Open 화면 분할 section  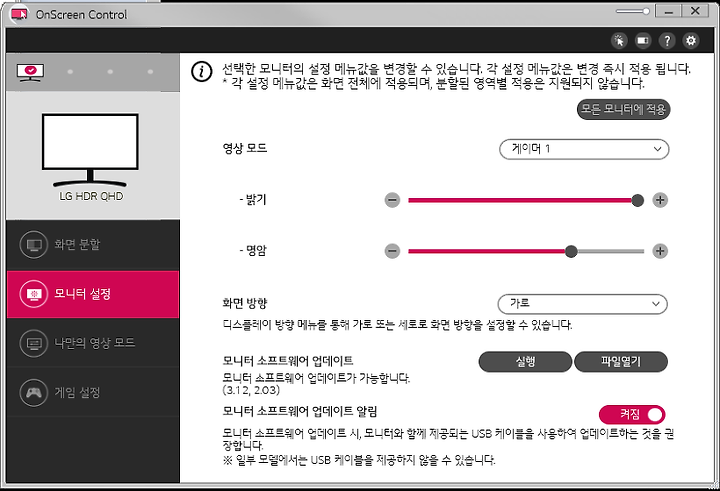coord(93,244)
